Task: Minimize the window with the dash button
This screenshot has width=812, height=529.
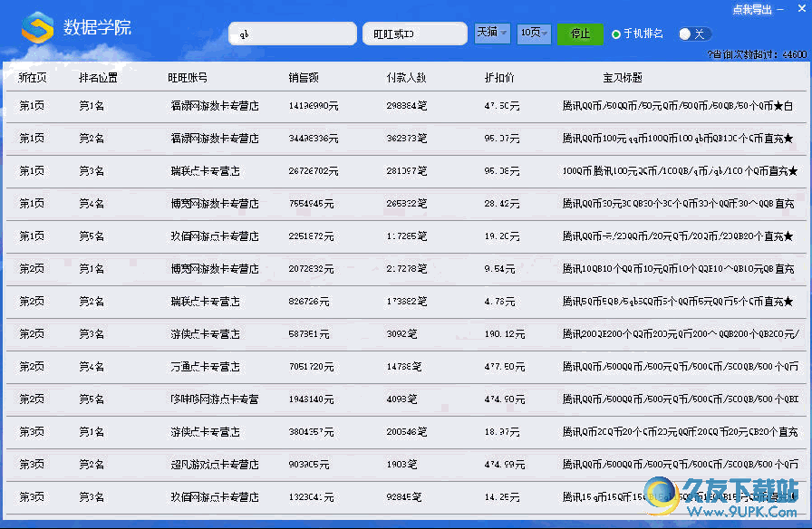Action: [780, 9]
